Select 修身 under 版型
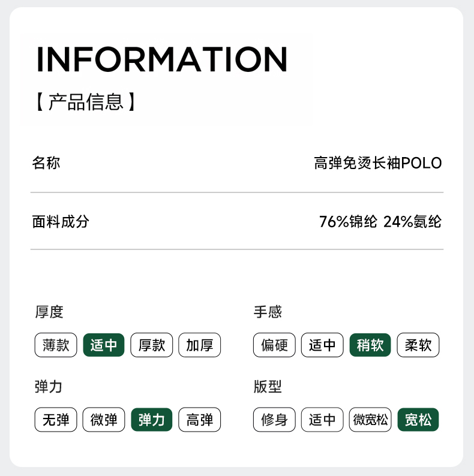 tap(274, 420)
